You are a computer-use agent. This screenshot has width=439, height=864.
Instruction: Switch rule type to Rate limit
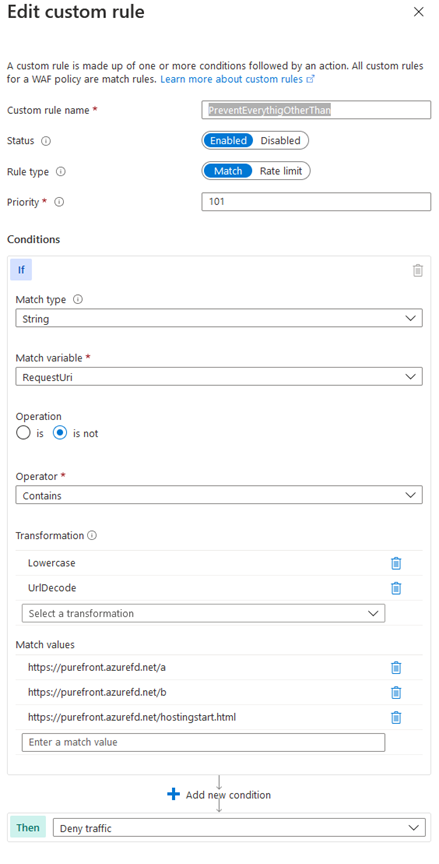(281, 171)
